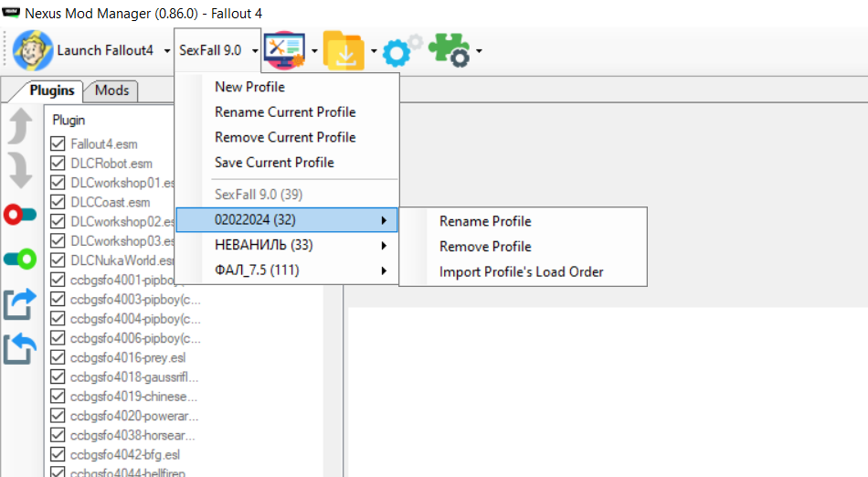Enable all plugins with green toggle icon
The width and height of the screenshot is (868, 477).
coord(20,260)
